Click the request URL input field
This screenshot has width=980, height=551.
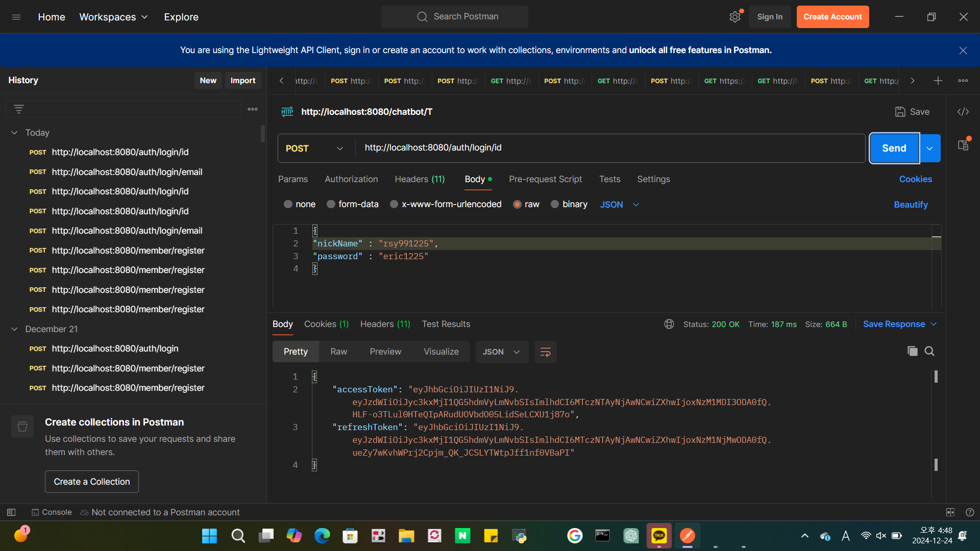pyautogui.click(x=610, y=148)
